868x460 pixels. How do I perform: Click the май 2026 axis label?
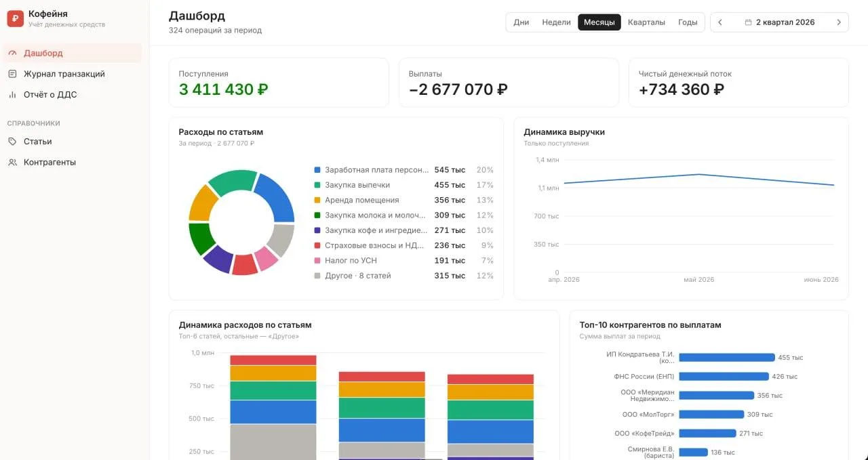[x=698, y=280]
